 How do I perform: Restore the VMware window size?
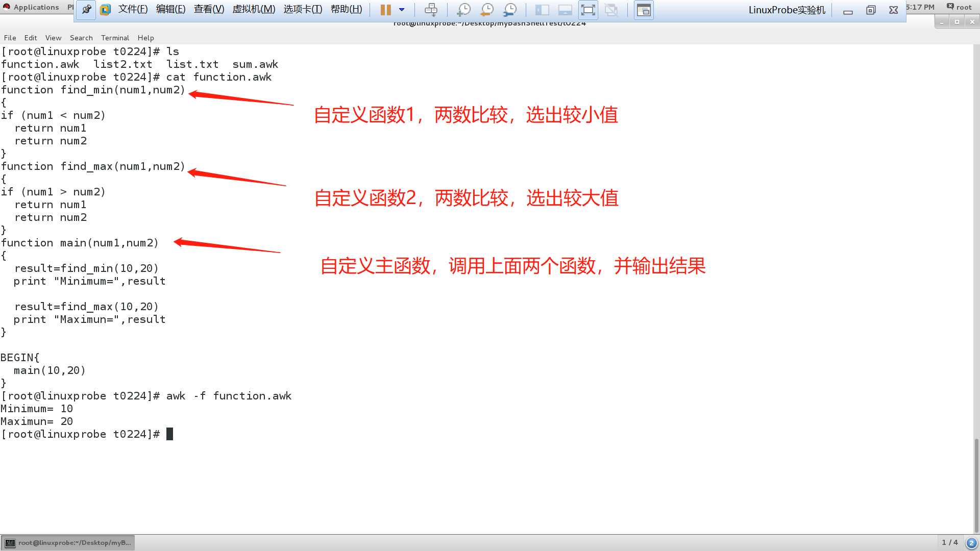(871, 10)
